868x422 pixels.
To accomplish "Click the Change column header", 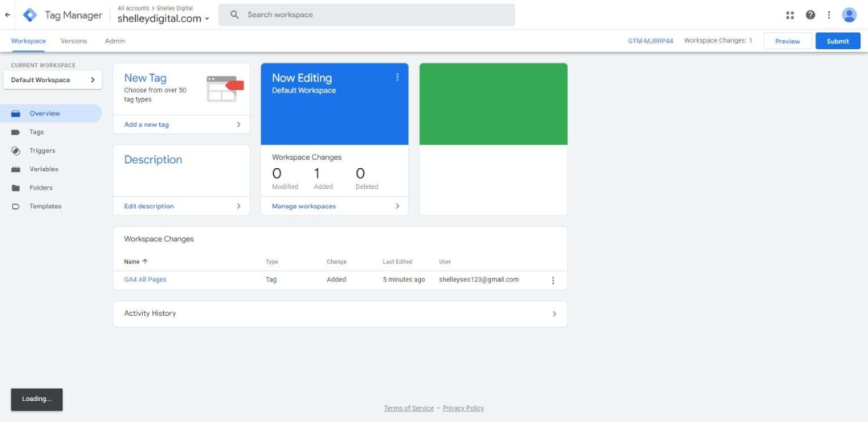I will 337,261.
